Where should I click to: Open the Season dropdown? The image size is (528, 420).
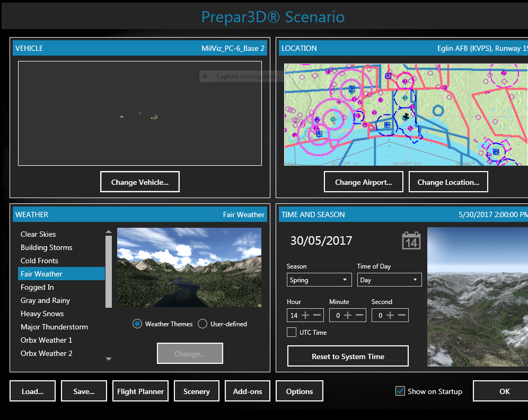coord(319,280)
